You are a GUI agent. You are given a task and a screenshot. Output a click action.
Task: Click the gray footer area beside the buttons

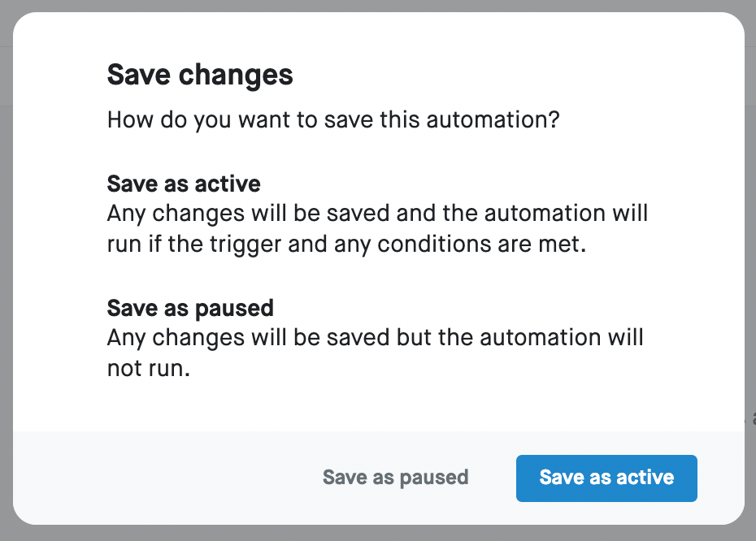click(163, 478)
